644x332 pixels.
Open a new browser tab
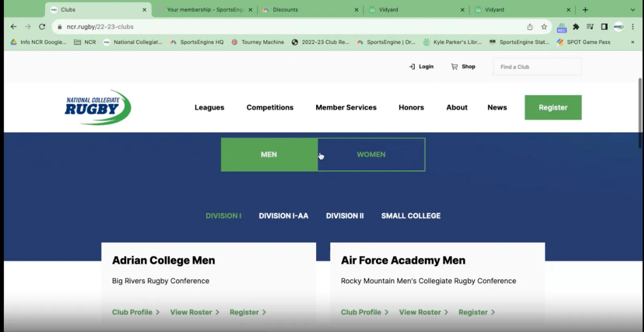pos(585,10)
